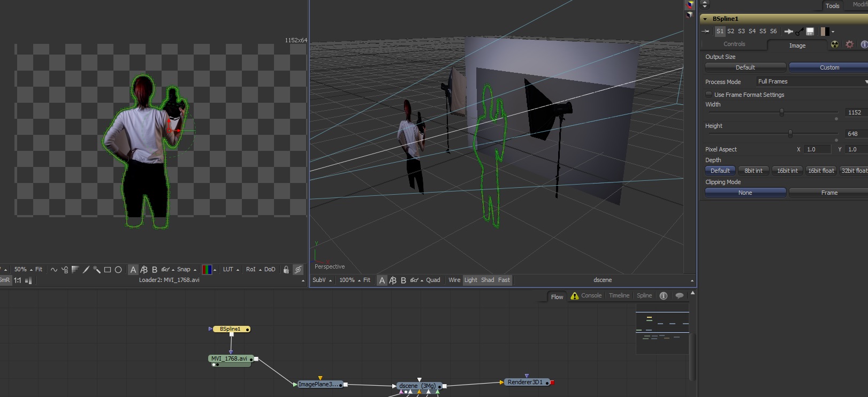Open the radioactive symbol tab icon
868x397 pixels.
[835, 44]
